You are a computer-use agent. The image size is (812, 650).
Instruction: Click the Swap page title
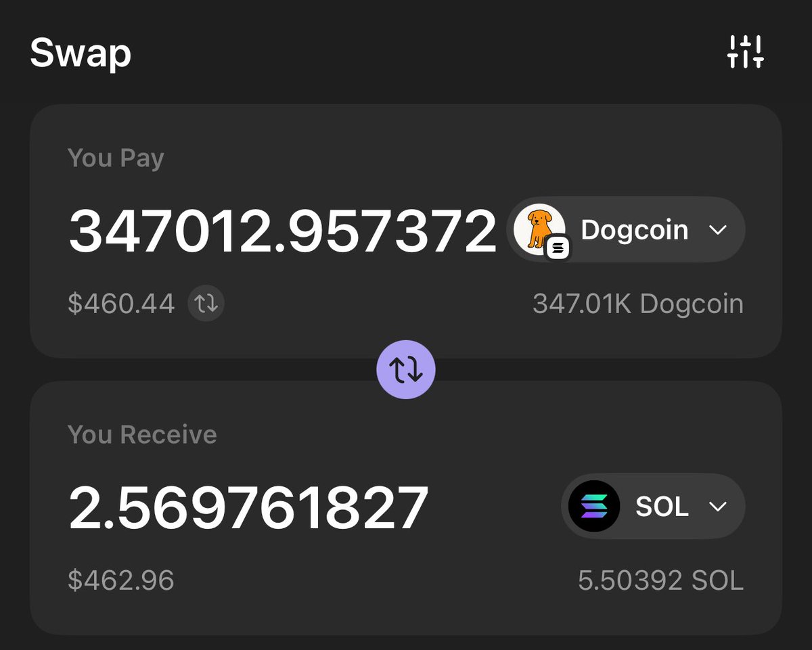[x=81, y=53]
